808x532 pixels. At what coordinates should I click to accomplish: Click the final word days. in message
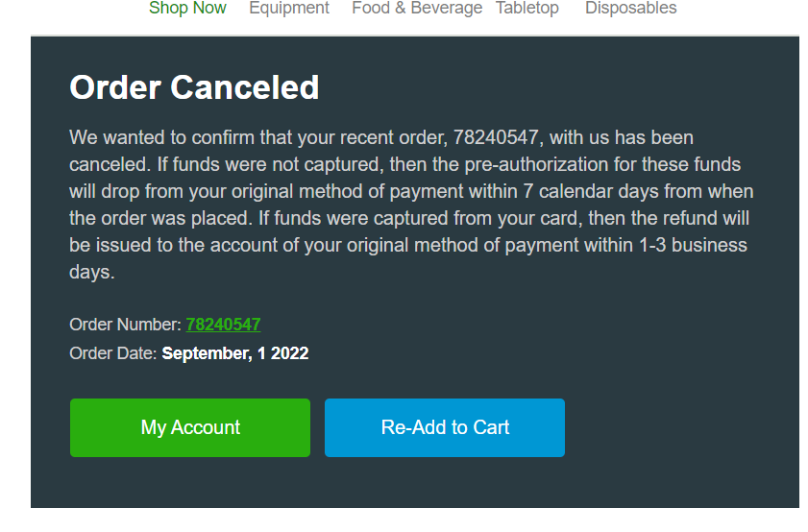(91, 272)
